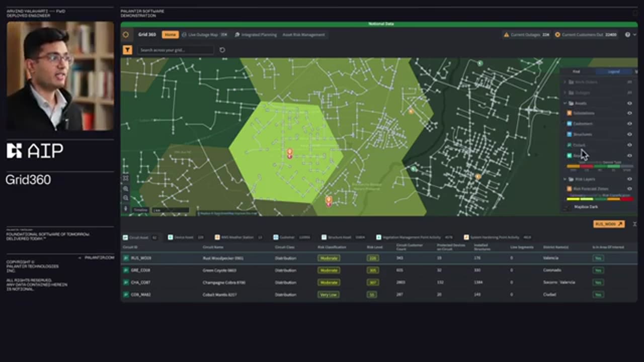Click the Current Customers Out orange circle icon
Image resolution: width=644 pixels, height=362 pixels.
pos(557,35)
